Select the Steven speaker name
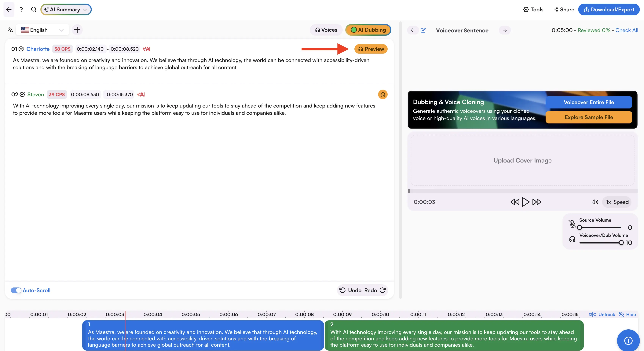644x351 pixels. pos(35,94)
